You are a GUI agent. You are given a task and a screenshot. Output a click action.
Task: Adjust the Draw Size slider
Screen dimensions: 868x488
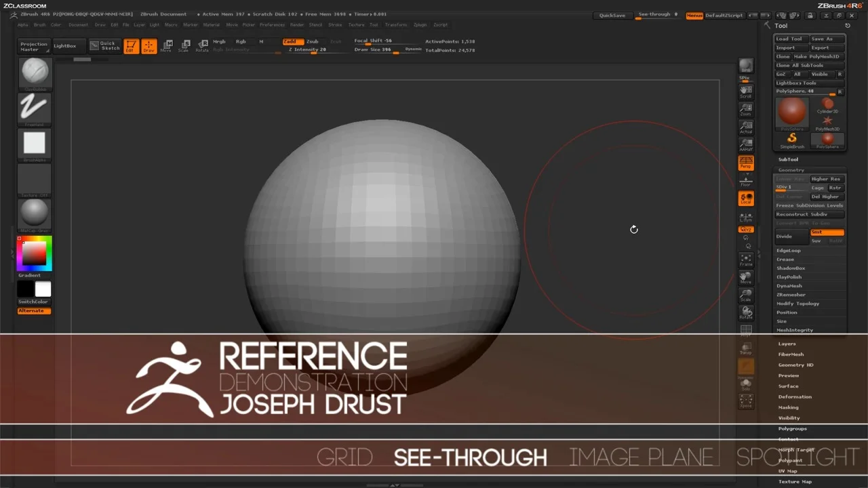click(x=388, y=50)
